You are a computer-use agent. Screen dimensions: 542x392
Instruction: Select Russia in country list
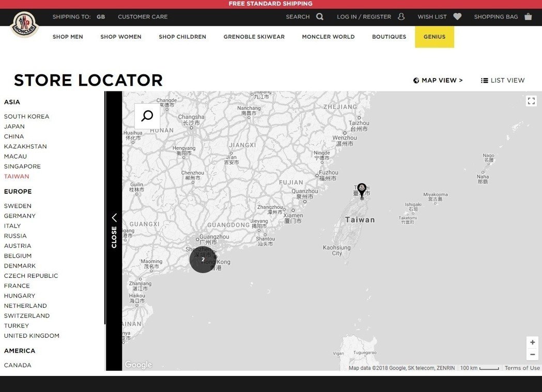click(x=15, y=236)
